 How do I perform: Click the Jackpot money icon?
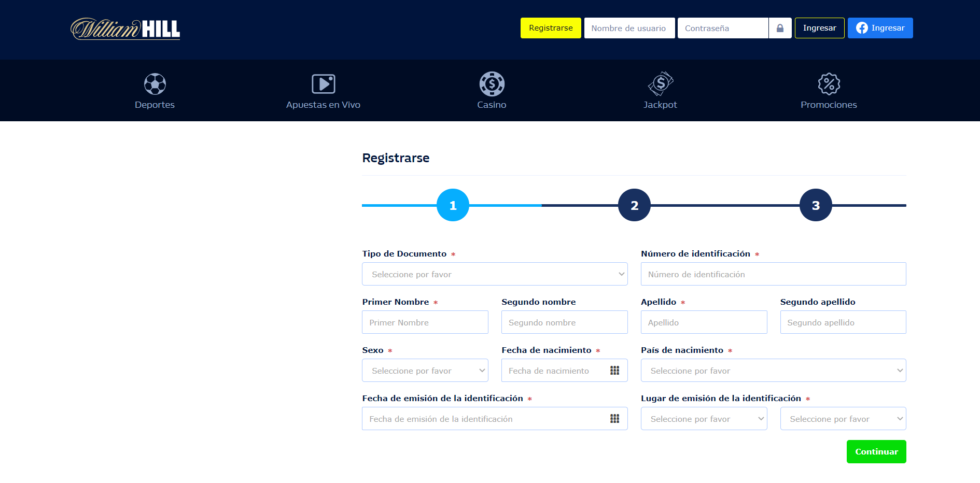[x=661, y=83]
